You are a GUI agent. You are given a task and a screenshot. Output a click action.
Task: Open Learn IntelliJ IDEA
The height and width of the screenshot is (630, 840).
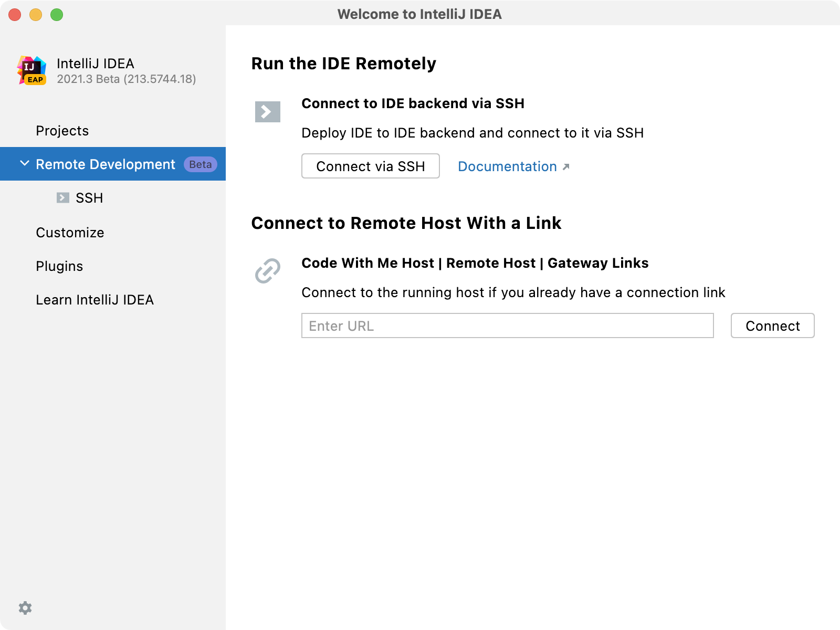94,300
